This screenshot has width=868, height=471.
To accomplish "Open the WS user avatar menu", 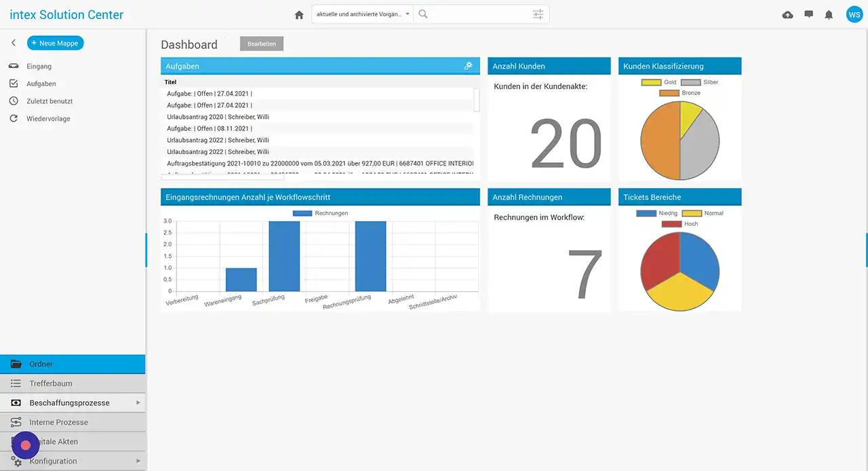I will click(854, 15).
